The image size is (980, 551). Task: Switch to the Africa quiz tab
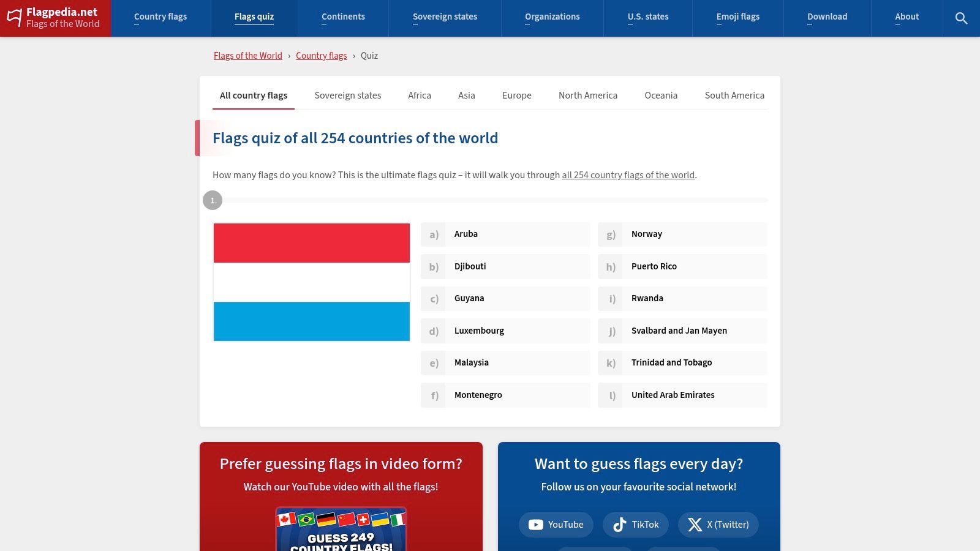pyautogui.click(x=420, y=96)
